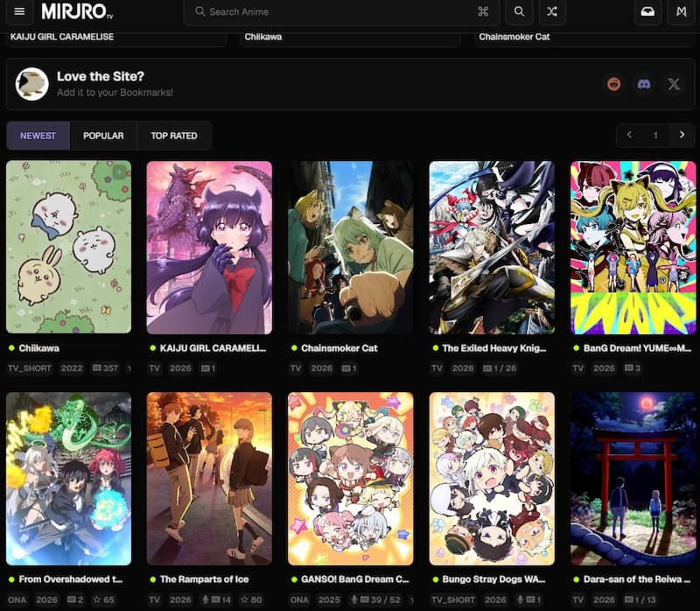The height and width of the screenshot is (611, 700).
Task: Open the Discord server link
Action: tap(644, 84)
